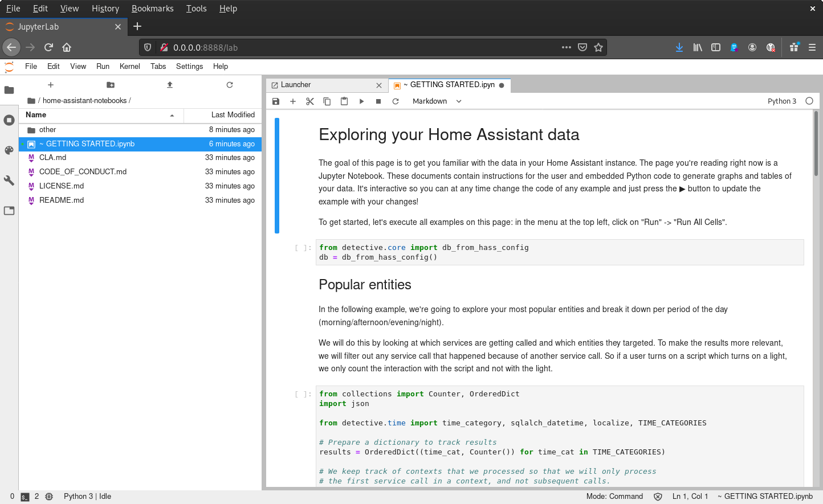Insert a cell below with plus icon

click(x=293, y=101)
